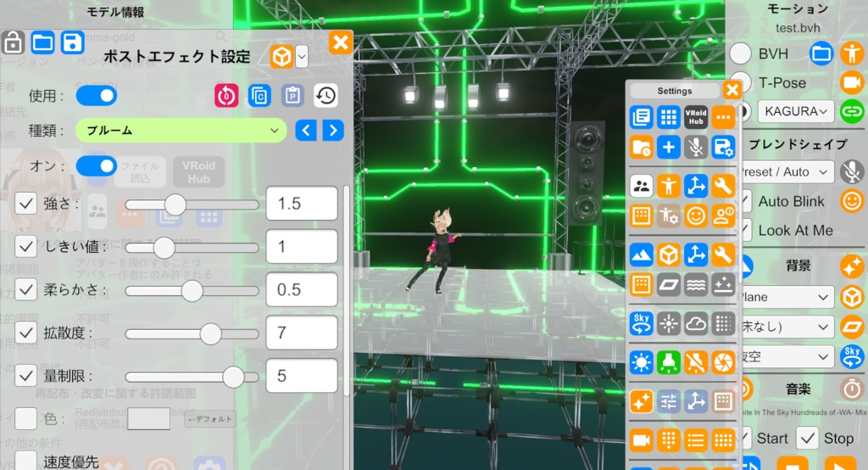Close the Settings panel

pyautogui.click(x=732, y=90)
